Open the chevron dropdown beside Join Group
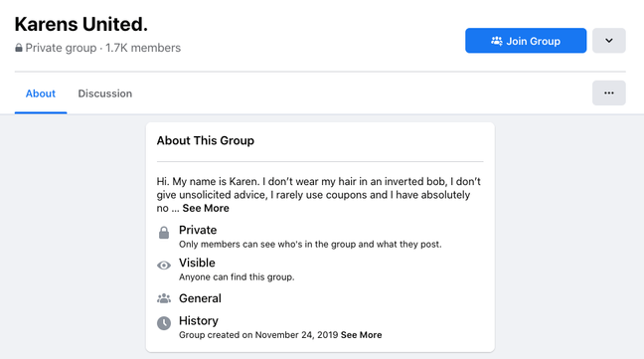The width and height of the screenshot is (644, 359). click(x=608, y=41)
